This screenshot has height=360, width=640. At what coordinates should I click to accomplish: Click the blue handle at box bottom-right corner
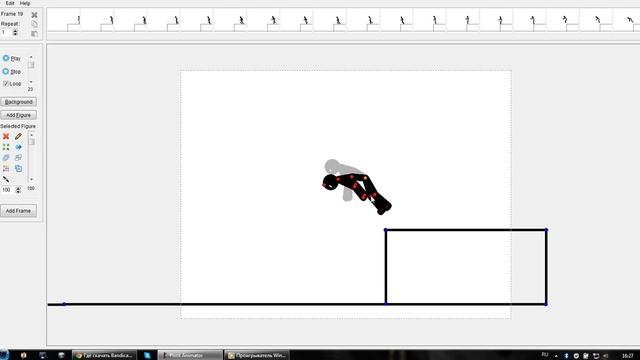[x=546, y=304]
